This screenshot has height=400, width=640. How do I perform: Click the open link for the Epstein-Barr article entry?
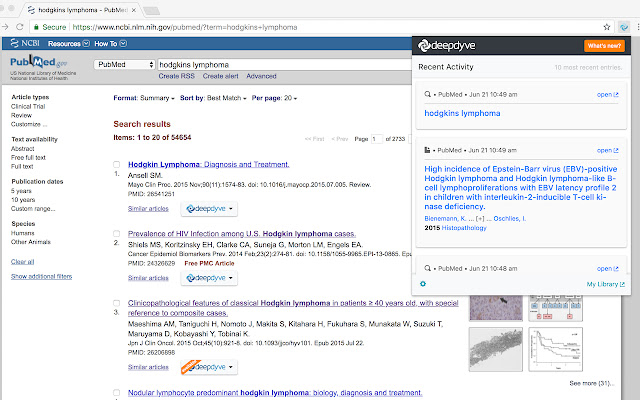pyautogui.click(x=607, y=151)
